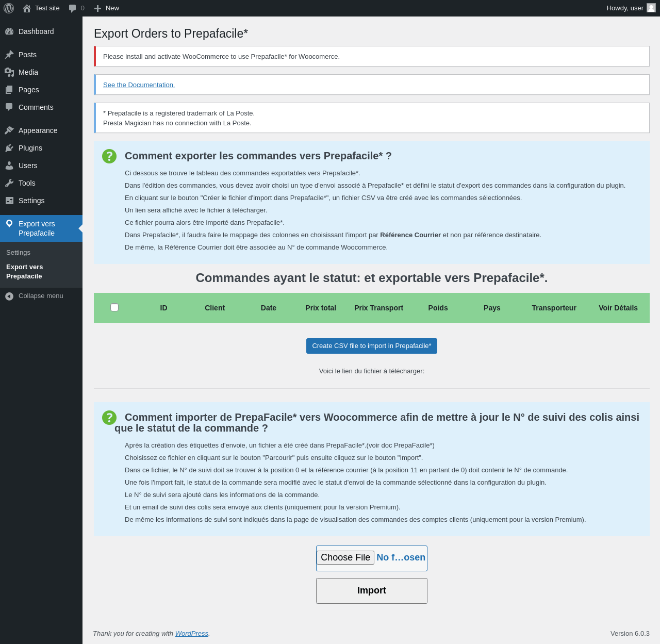
Task: Click the Prix Transport column header
Action: 379,308
